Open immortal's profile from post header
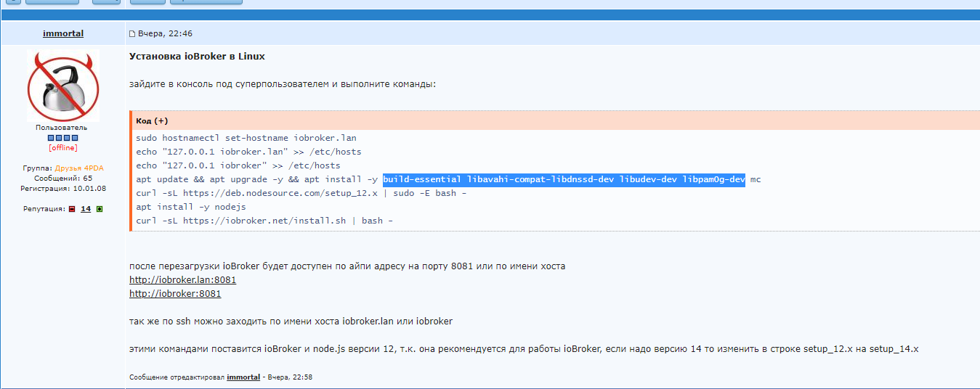Screen dimensions: 980x389 [x=63, y=33]
